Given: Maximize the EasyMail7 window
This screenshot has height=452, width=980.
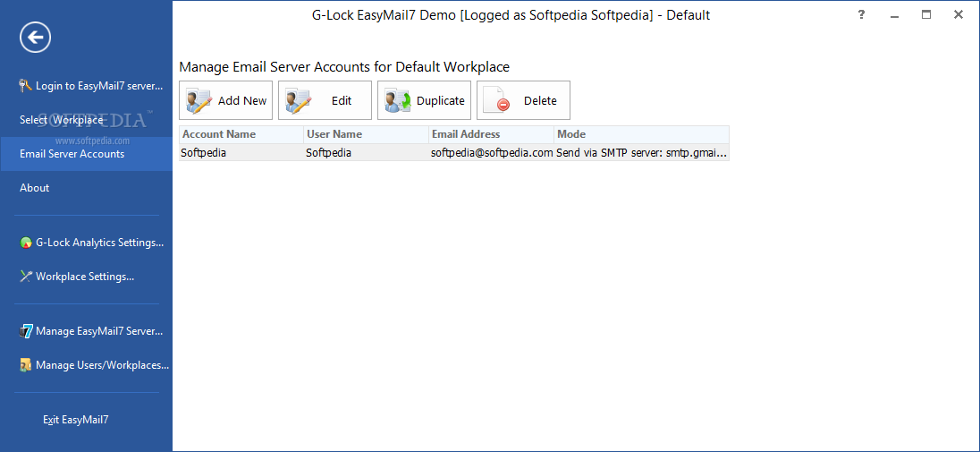Looking at the screenshot, I should point(926,15).
